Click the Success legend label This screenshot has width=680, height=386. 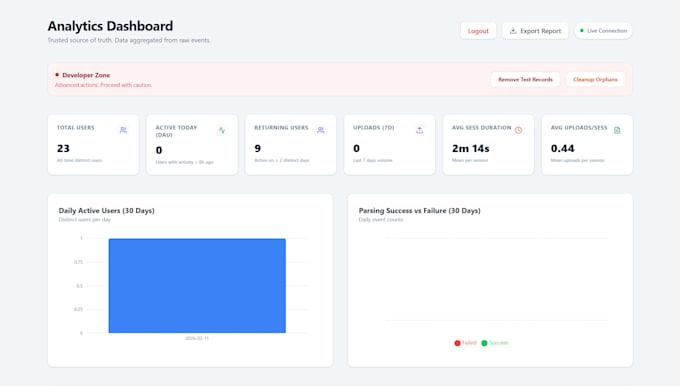coord(499,343)
